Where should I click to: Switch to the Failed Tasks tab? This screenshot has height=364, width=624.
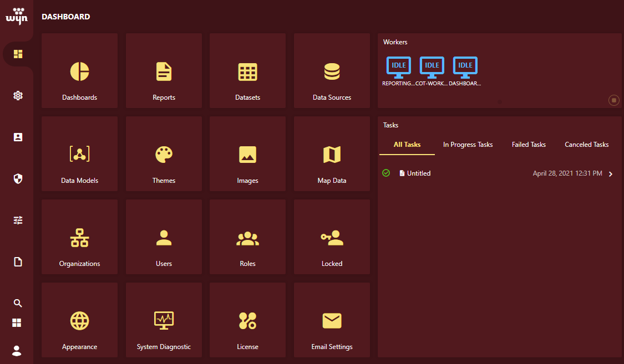pos(528,145)
